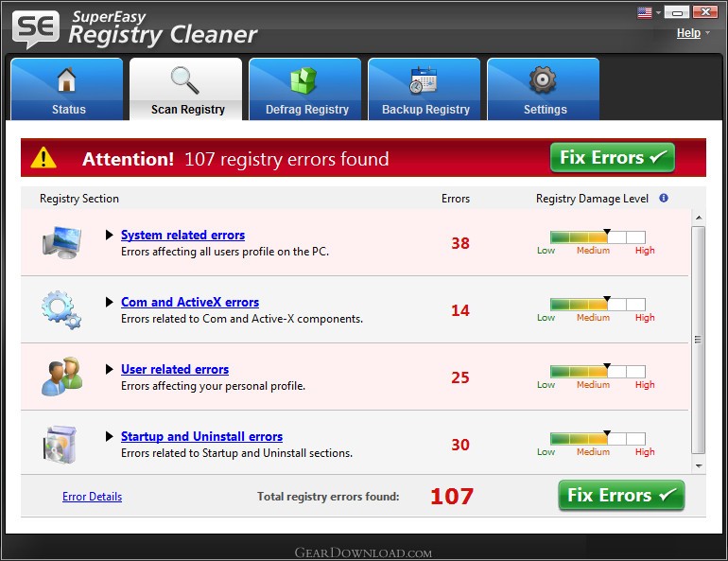This screenshot has height=561, width=728.
Task: Go to the Backup Registry tab
Action: click(425, 89)
